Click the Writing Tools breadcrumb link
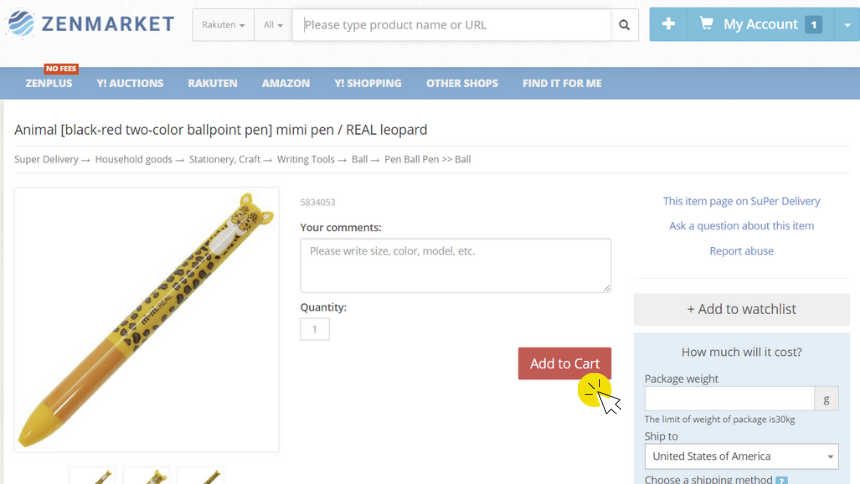860x484 pixels. (x=305, y=159)
